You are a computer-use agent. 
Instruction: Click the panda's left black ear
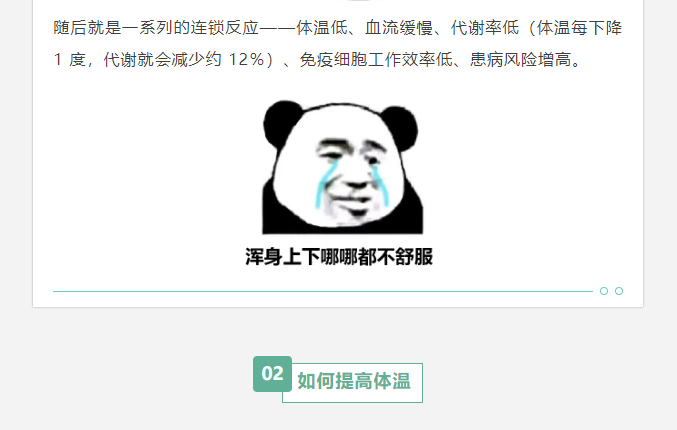(x=283, y=123)
